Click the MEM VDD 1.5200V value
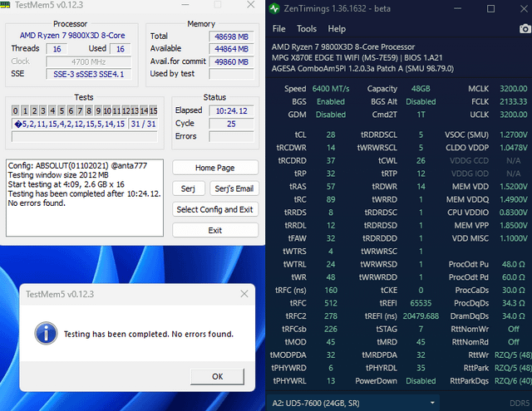Image resolution: width=532 pixels, height=411 pixels. 514,187
